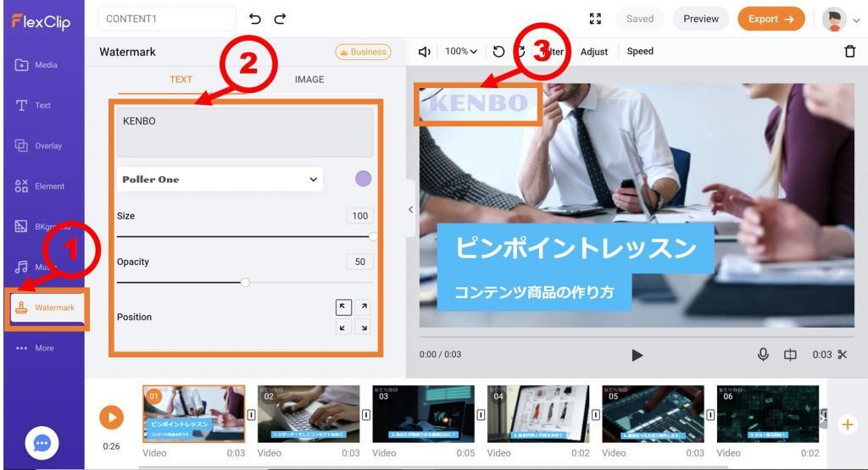Trim the clip with the scissors icon
Viewport: 868px width, 470px height.
(x=843, y=355)
